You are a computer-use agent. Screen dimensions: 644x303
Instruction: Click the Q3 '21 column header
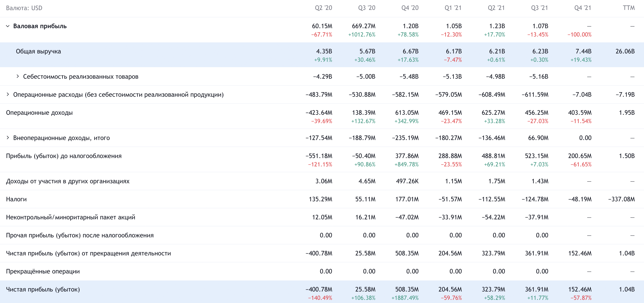[540, 8]
